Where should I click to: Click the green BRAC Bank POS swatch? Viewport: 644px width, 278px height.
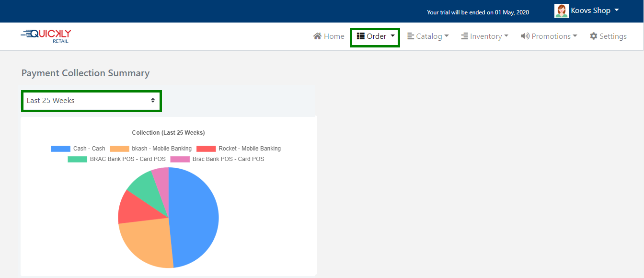coord(77,159)
